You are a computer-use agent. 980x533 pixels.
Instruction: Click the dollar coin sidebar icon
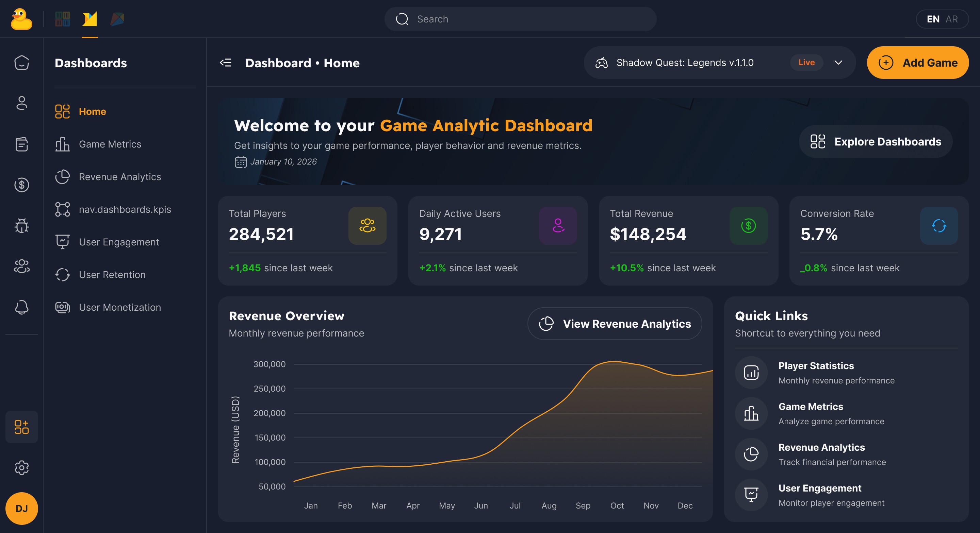point(22,185)
